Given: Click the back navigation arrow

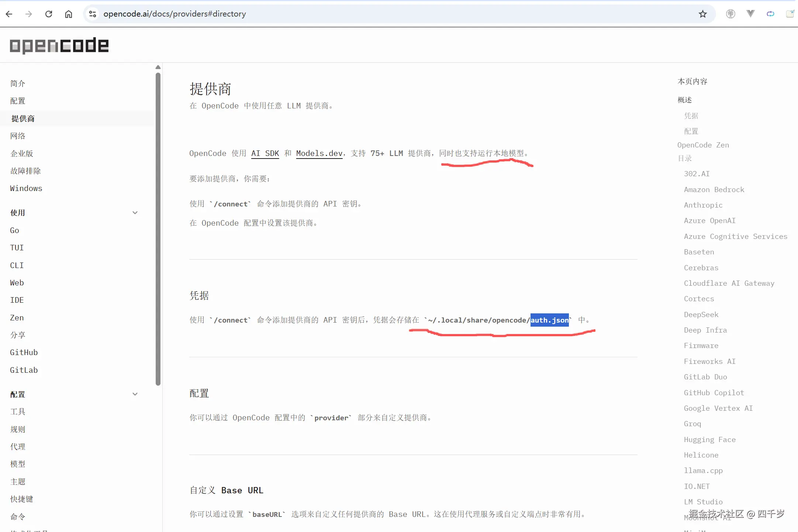Looking at the screenshot, I should [x=9, y=14].
